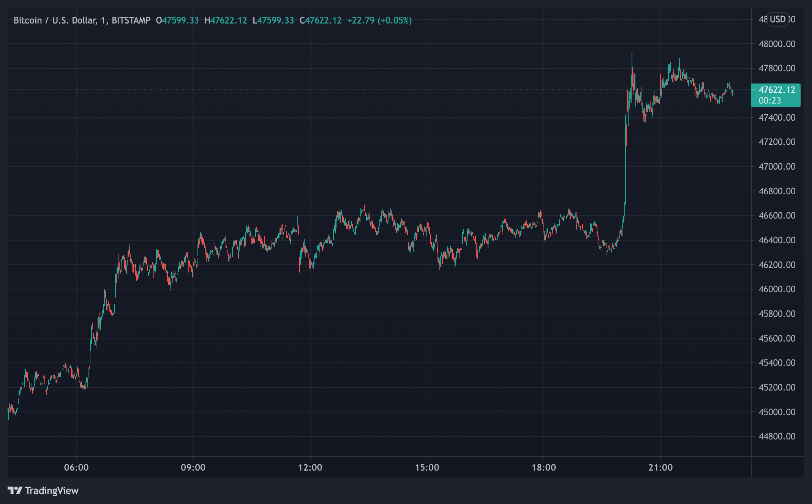The height and width of the screenshot is (504, 812).
Task: Click the 47000.00 price scale label
Action: pos(777,167)
